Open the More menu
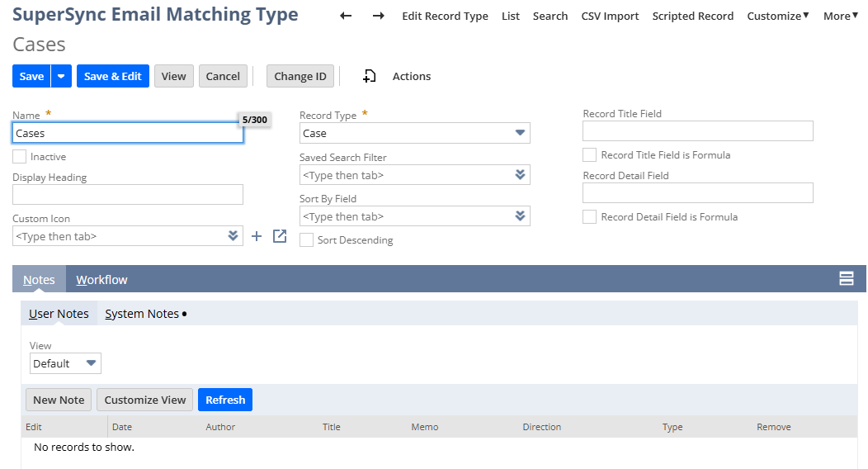Image resolution: width=868 pixels, height=469 pixels. coord(841,16)
